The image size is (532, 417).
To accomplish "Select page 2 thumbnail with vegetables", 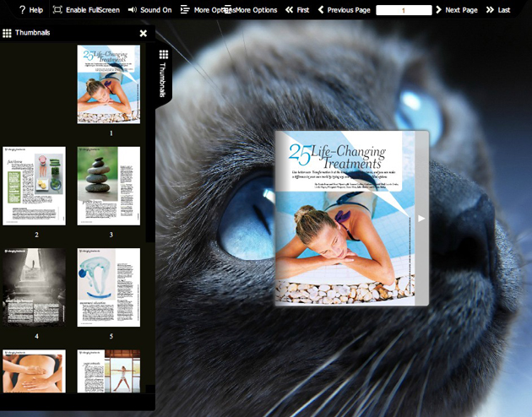I will tap(35, 186).
